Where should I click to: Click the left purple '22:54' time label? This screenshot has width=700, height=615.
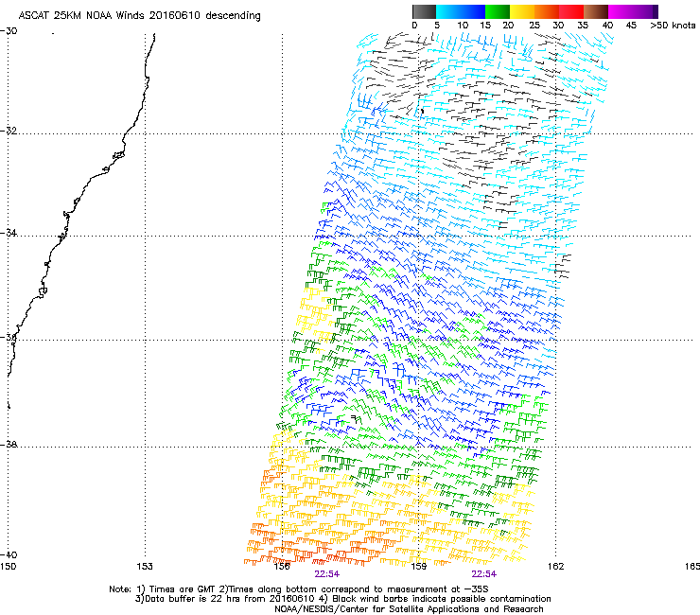(326, 574)
